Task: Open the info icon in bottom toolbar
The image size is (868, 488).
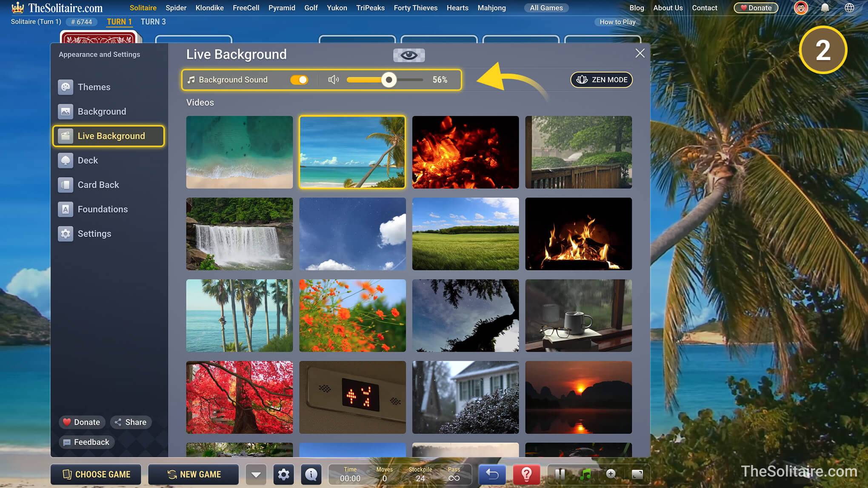Action: click(311, 474)
